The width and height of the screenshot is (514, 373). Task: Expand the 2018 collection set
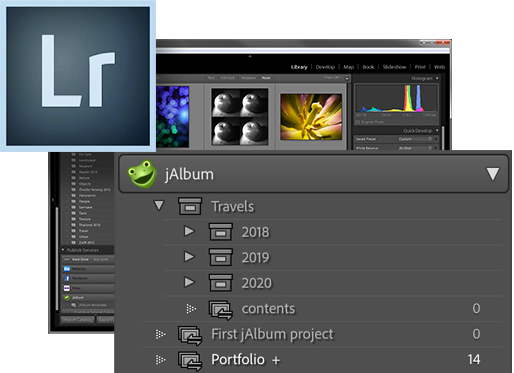(x=189, y=231)
